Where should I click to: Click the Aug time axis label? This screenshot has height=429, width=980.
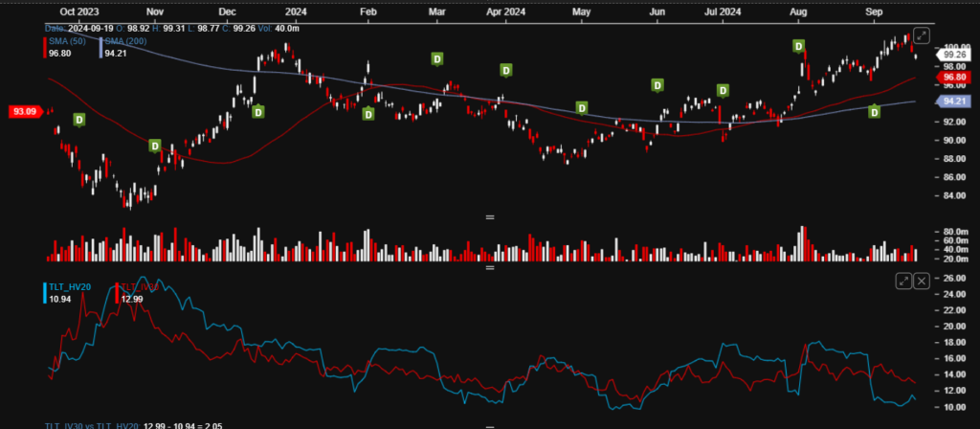tap(797, 11)
